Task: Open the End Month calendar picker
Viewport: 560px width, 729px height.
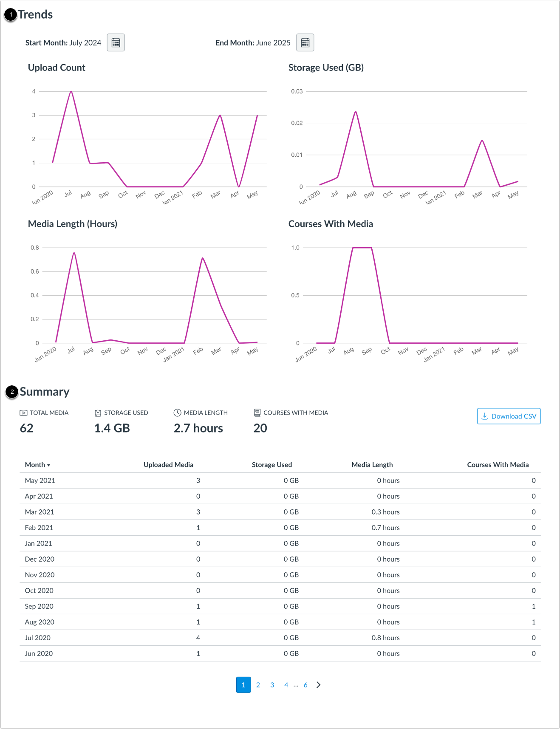Action: [x=305, y=42]
